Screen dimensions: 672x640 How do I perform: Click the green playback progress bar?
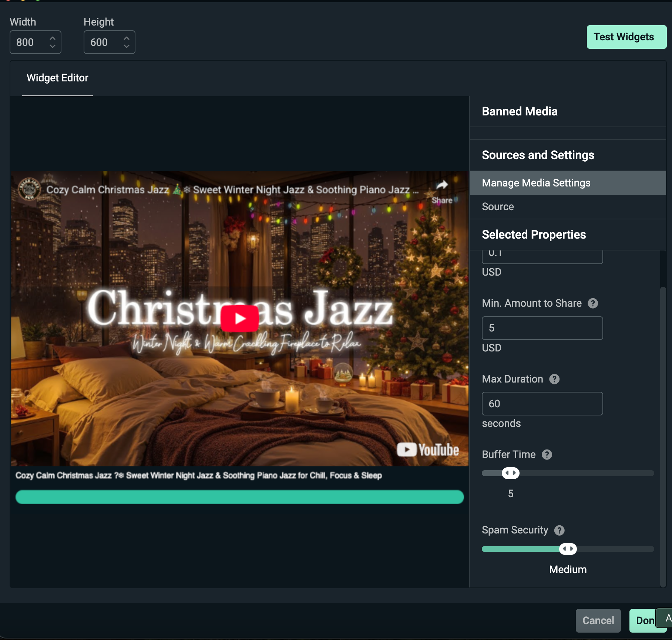pos(239,497)
